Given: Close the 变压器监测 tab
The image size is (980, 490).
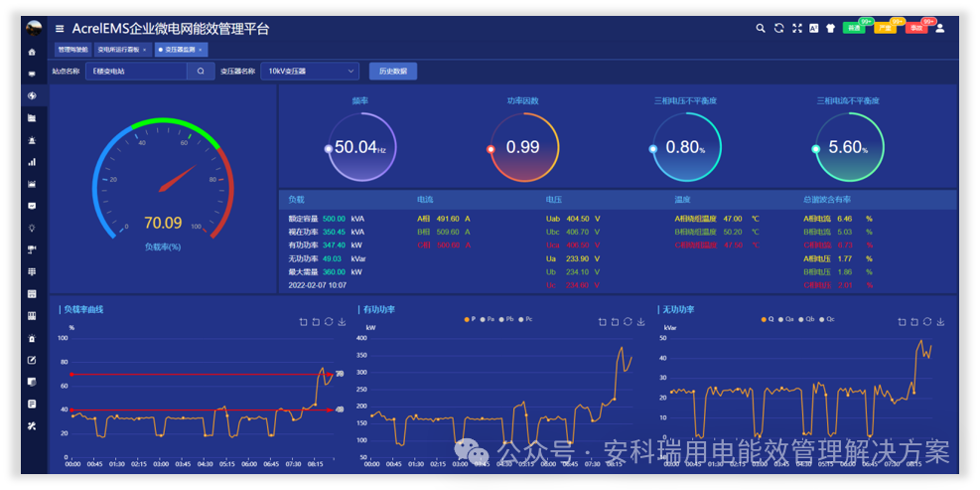Looking at the screenshot, I should pos(200,50).
